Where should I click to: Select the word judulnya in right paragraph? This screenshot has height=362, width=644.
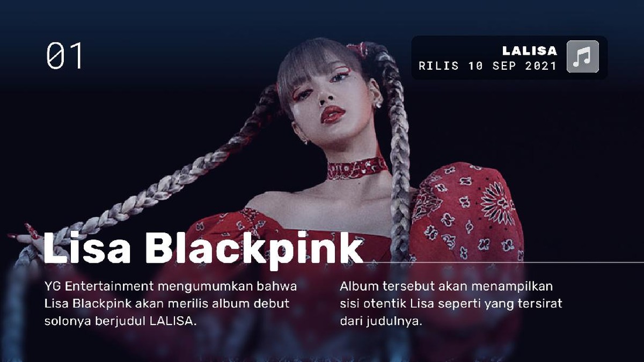394,322
